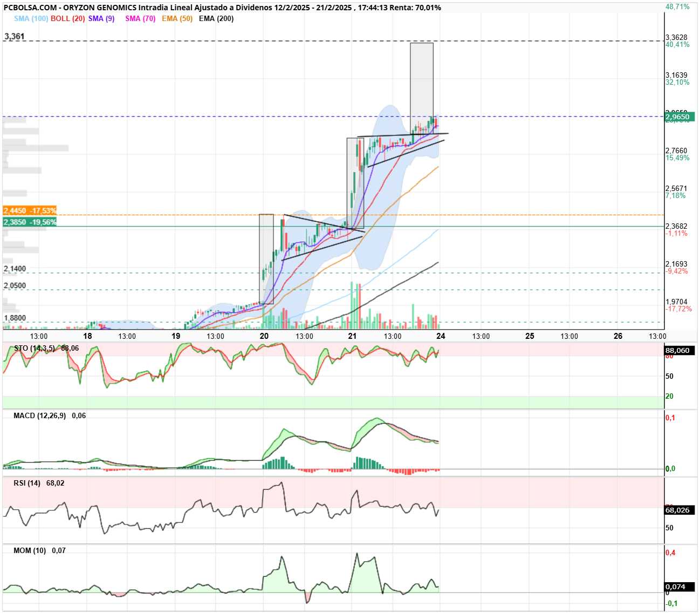Screen dimensions: 700x614
Task: Select the -1,11% axis percentage
Action: pos(677,233)
